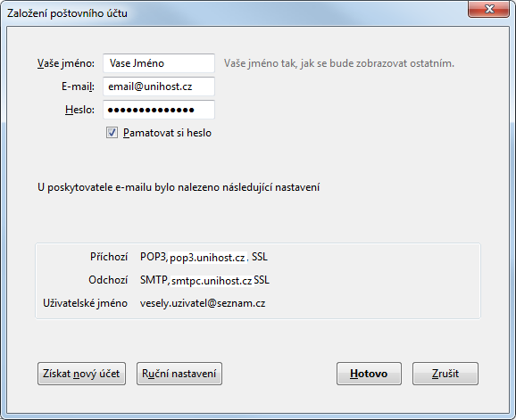Select outgoing server smtpc.unihost.cz text

(212, 281)
